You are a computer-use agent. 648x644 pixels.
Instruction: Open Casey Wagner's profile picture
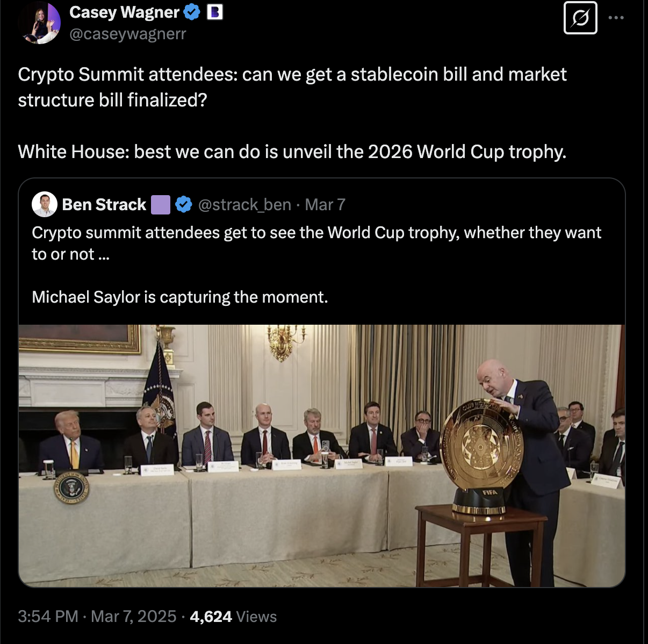coord(39,23)
